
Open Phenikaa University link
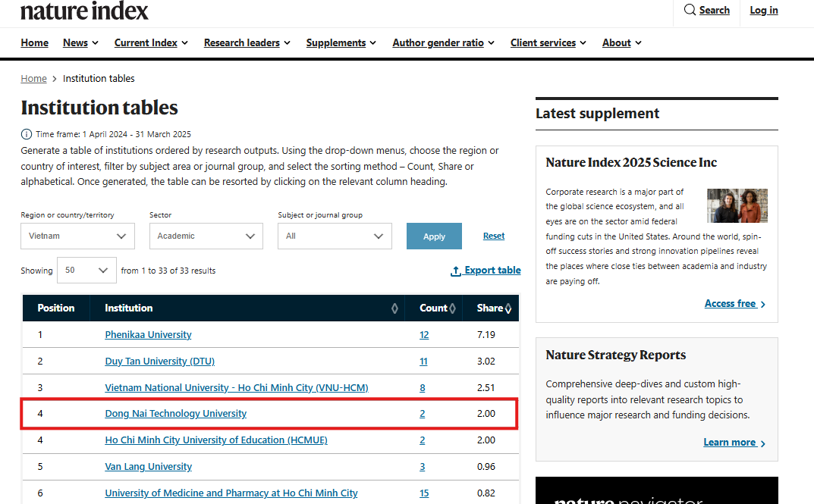pos(148,335)
